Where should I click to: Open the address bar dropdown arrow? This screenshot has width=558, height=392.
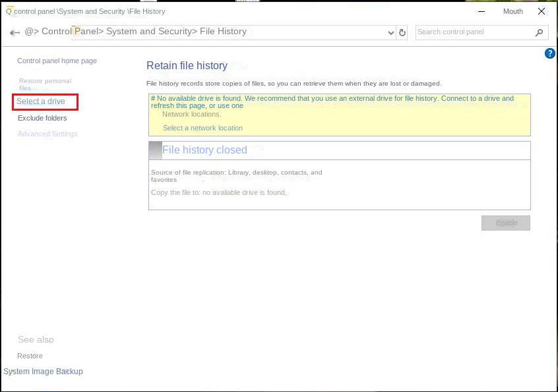pyautogui.click(x=391, y=32)
